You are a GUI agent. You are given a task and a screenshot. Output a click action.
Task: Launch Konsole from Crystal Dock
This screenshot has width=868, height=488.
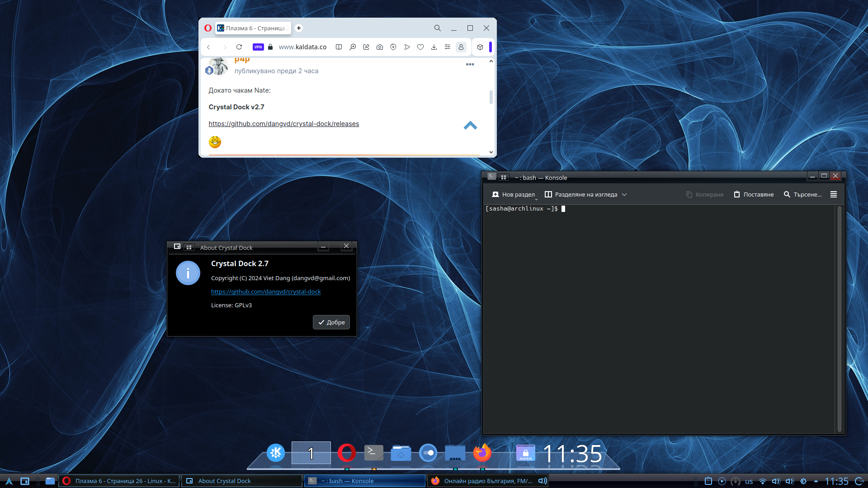click(374, 452)
